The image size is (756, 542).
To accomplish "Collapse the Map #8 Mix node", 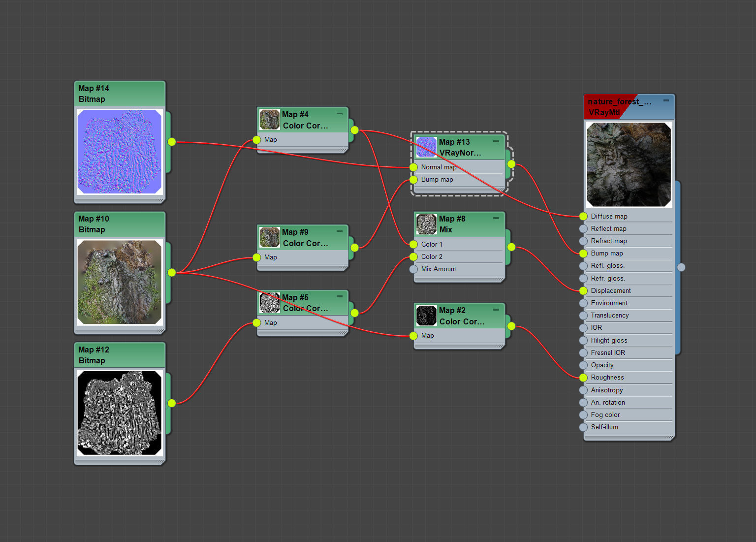I will pos(496,218).
